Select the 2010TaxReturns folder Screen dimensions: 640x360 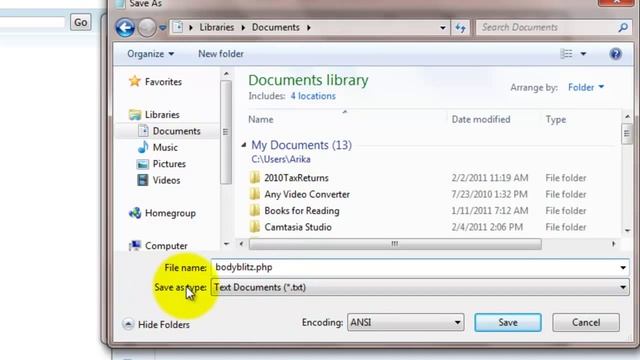296,178
